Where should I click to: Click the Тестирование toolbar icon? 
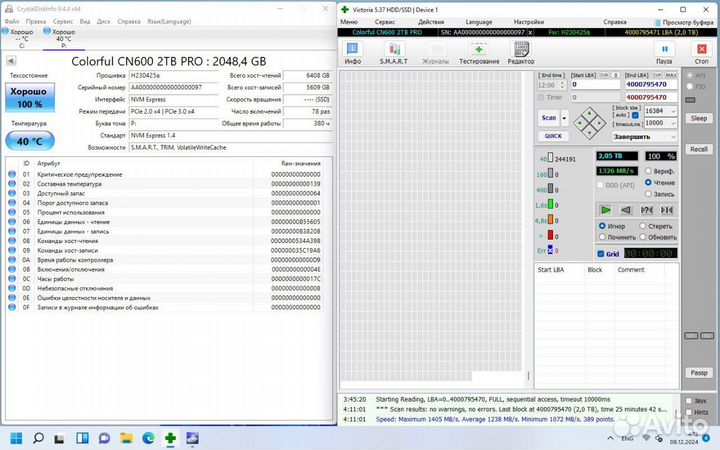[477, 51]
